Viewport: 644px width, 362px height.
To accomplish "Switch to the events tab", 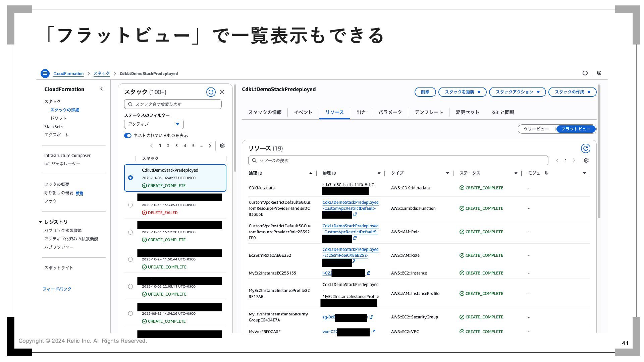I will [303, 113].
